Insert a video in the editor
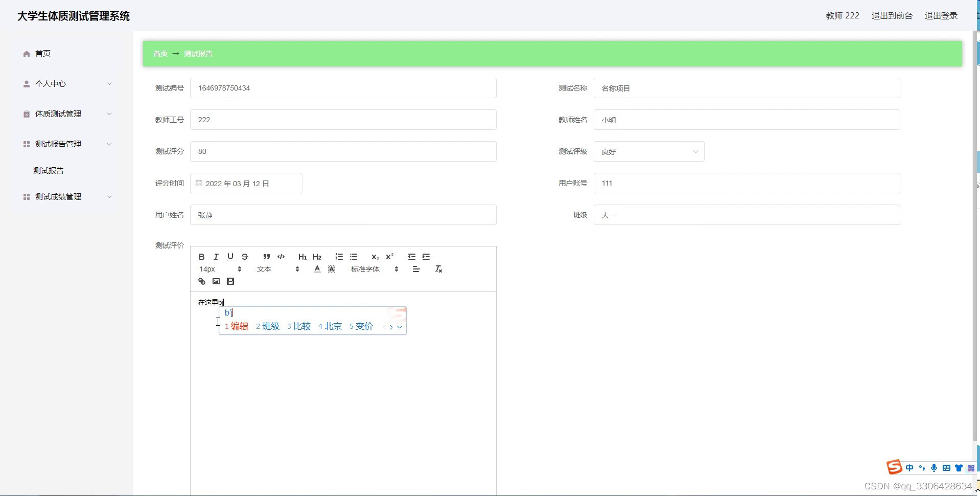Image resolution: width=980 pixels, height=496 pixels. click(230, 281)
